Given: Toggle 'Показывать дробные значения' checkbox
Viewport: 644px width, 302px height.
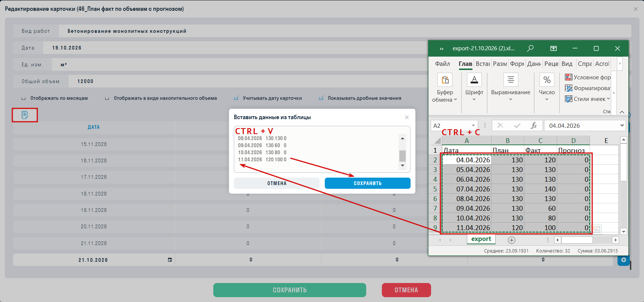Looking at the screenshot, I should 321,98.
